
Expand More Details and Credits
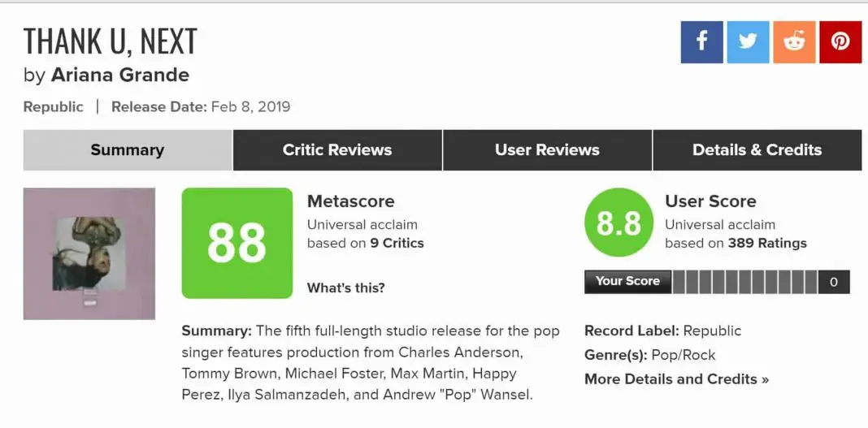(676, 379)
